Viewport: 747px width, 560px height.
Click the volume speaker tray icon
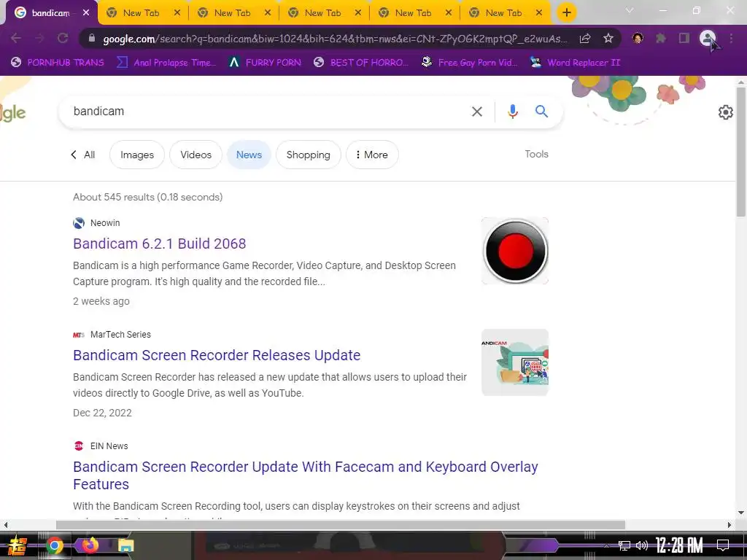coord(642,545)
